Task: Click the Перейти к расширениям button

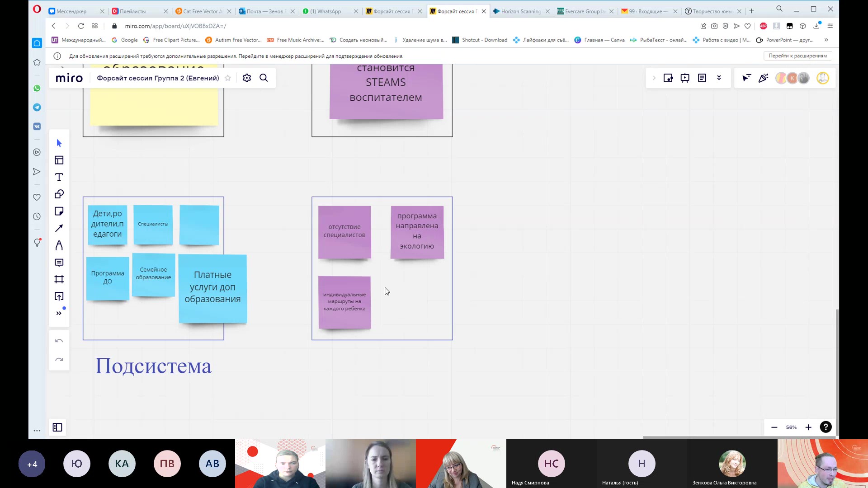Action: click(797, 56)
